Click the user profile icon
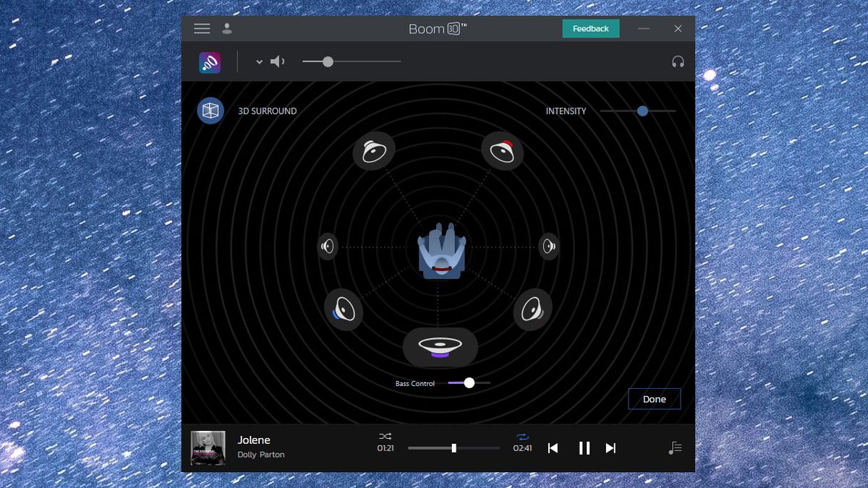Image resolution: width=868 pixels, height=488 pixels. (x=227, y=28)
